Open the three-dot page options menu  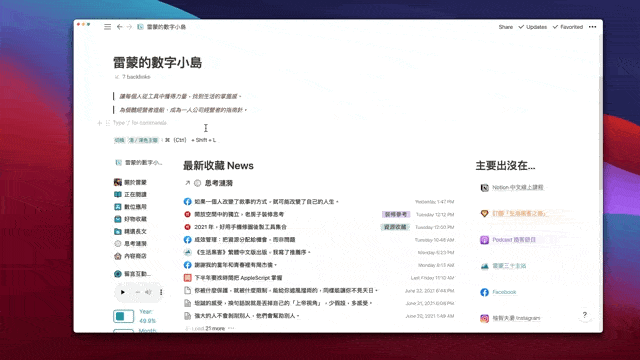pos(593,27)
